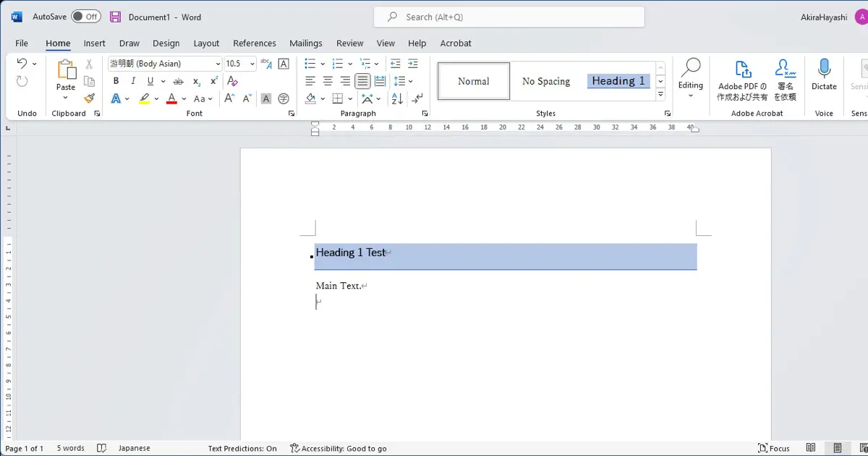Click the Shading paint bucket
The width and height of the screenshot is (868, 456).
(x=310, y=98)
